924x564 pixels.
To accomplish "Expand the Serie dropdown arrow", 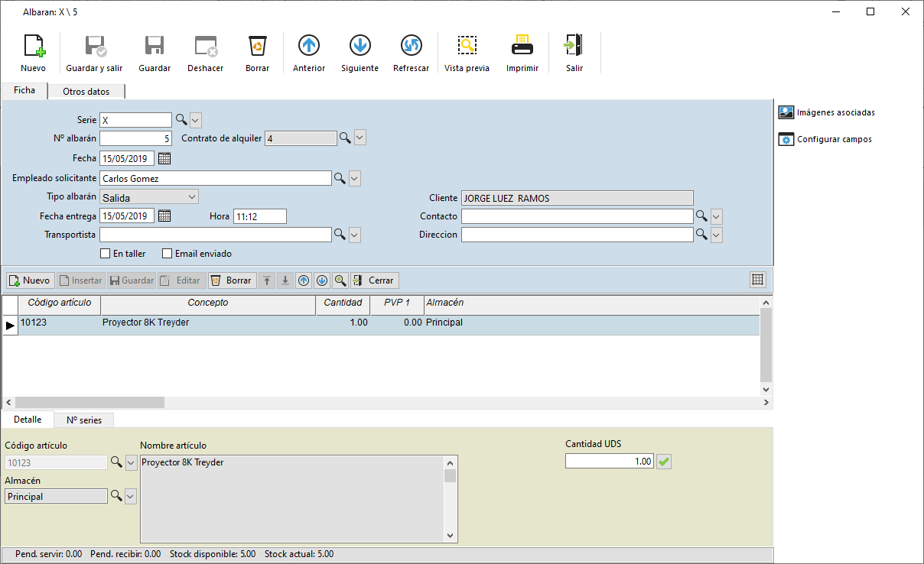I will pos(195,120).
